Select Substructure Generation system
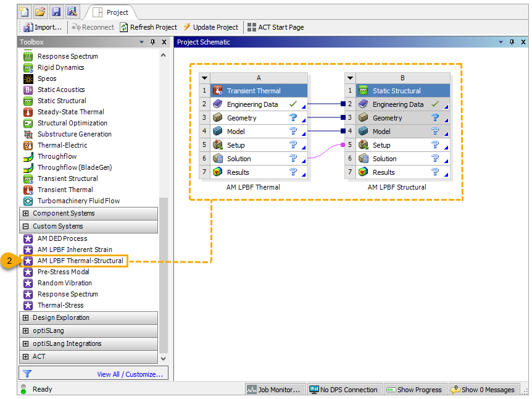This screenshot has height=399, width=532. pos(67,134)
